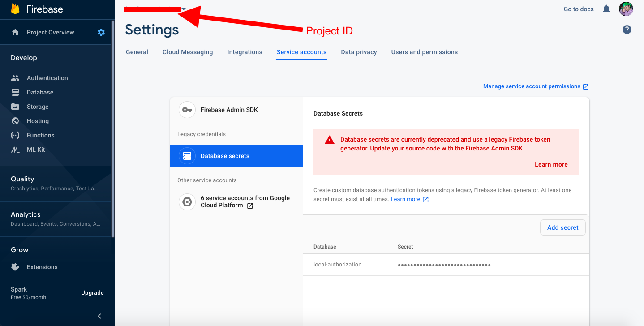The height and width of the screenshot is (326, 644).
Task: Click the Authentication people icon
Action: point(15,78)
